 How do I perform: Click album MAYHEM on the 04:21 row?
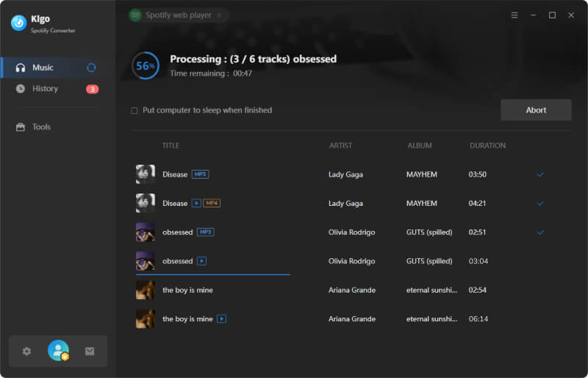(421, 203)
